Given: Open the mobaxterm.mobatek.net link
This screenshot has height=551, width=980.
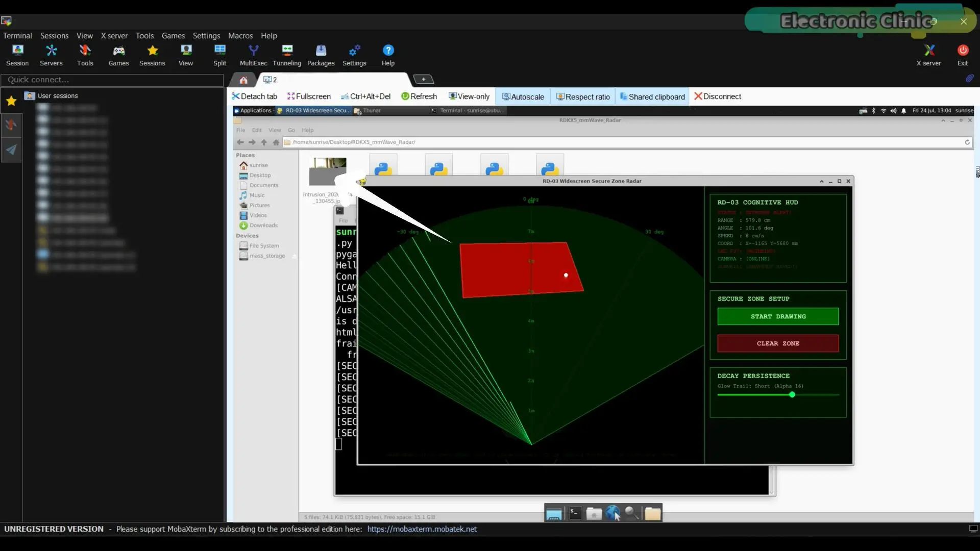Looking at the screenshot, I should (422, 529).
